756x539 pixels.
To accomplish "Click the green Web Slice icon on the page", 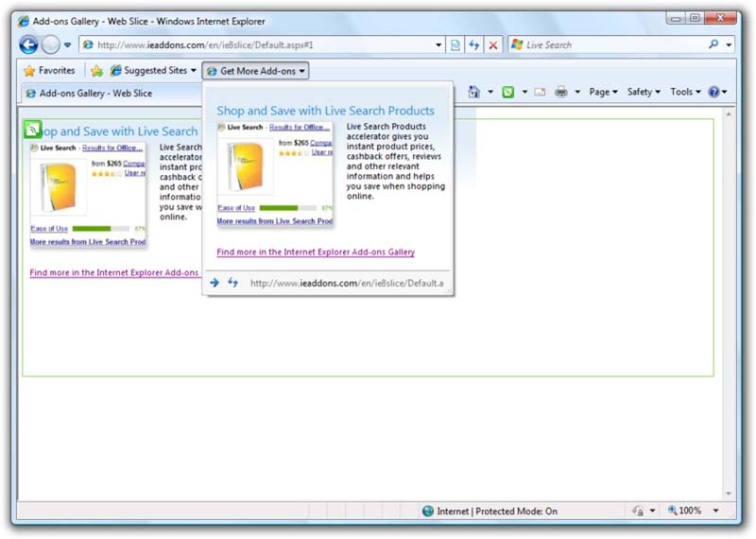I will click(x=32, y=130).
